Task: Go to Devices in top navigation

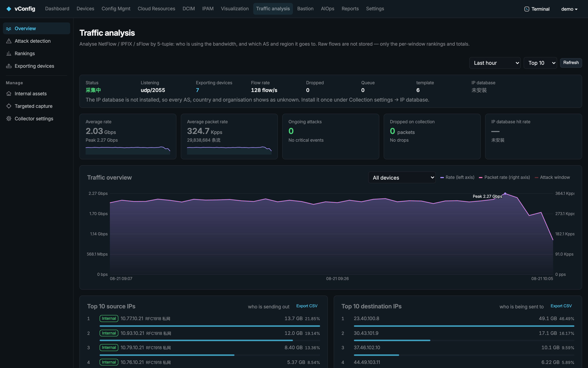Action: pos(85,9)
